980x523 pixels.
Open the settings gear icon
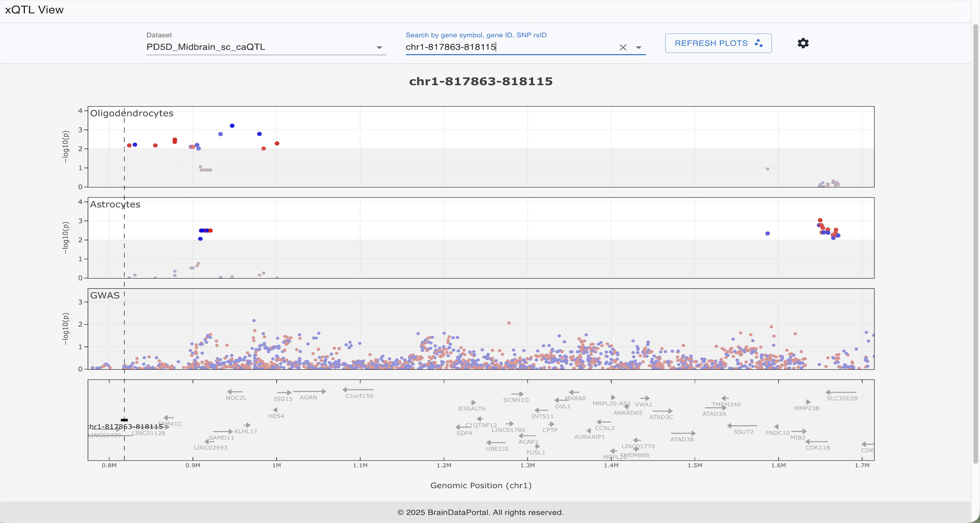coord(803,43)
